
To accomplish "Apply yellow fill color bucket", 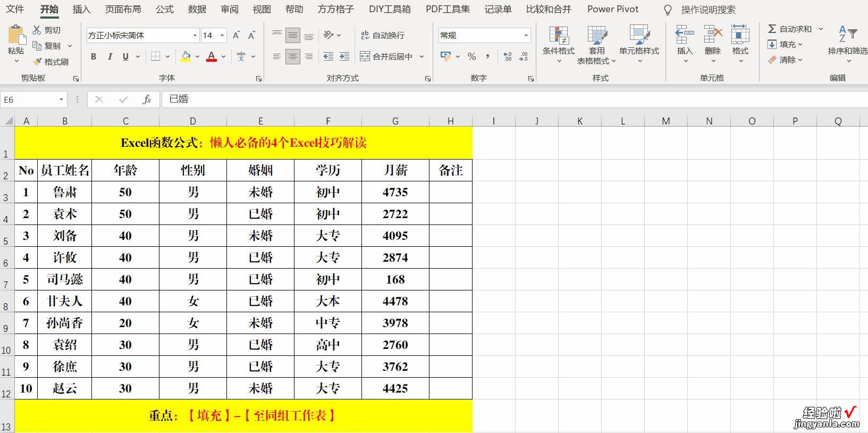I will [186, 56].
